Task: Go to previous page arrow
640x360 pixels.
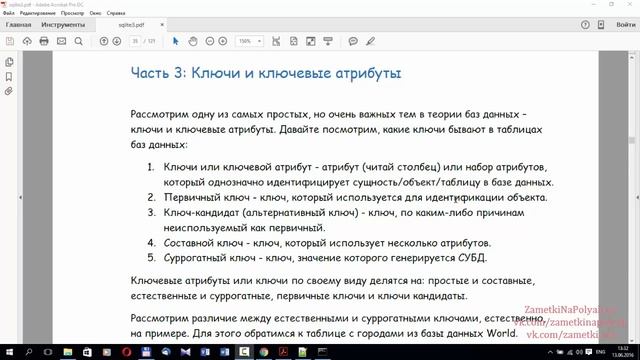Action: pyautogui.click(x=104, y=41)
